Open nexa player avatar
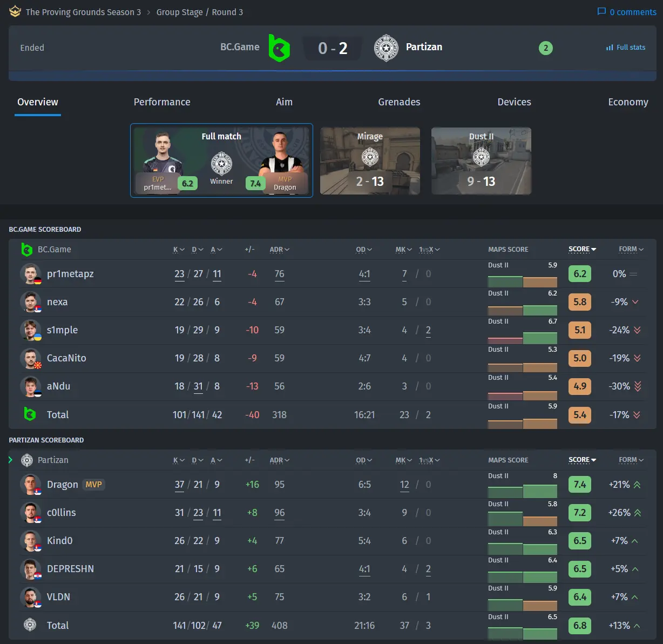663x644 pixels. pyautogui.click(x=31, y=302)
